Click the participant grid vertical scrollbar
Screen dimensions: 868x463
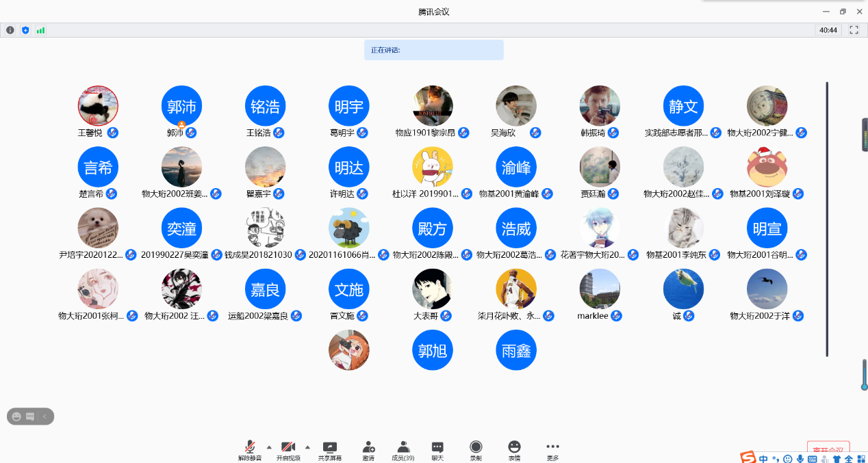click(x=827, y=219)
